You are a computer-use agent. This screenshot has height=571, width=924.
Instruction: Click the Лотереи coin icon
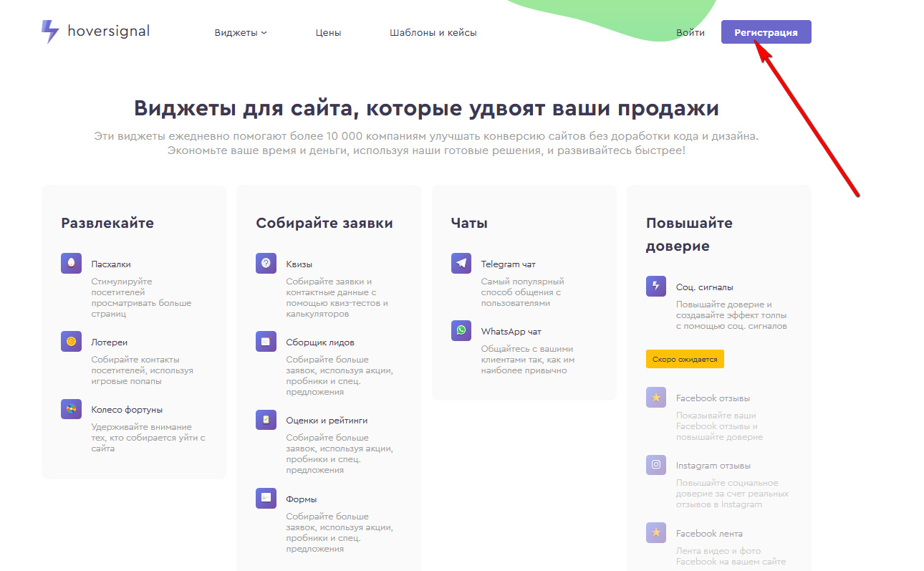72,342
